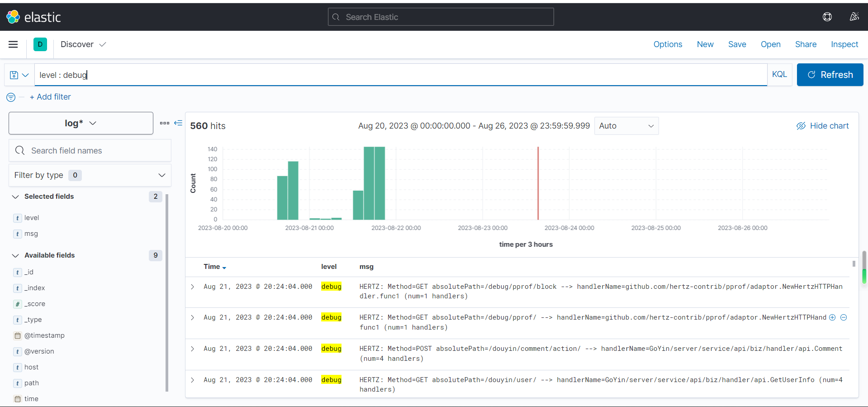Click the Available fields count badge 9
This screenshot has height=407, width=868.
[156, 255]
